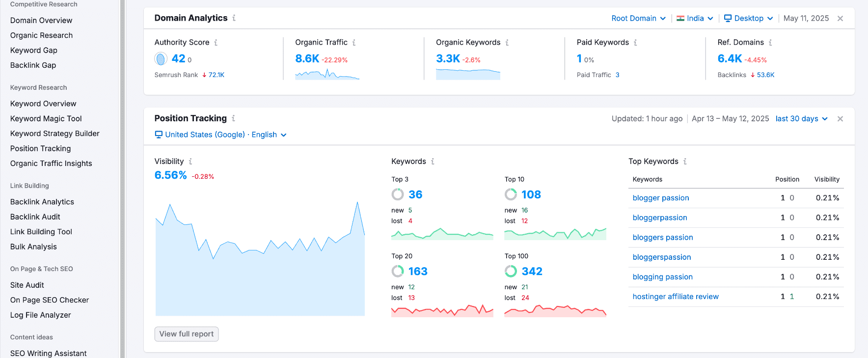Close the Domain Analytics widget
Screen dimensions: 868x358
[x=840, y=19]
